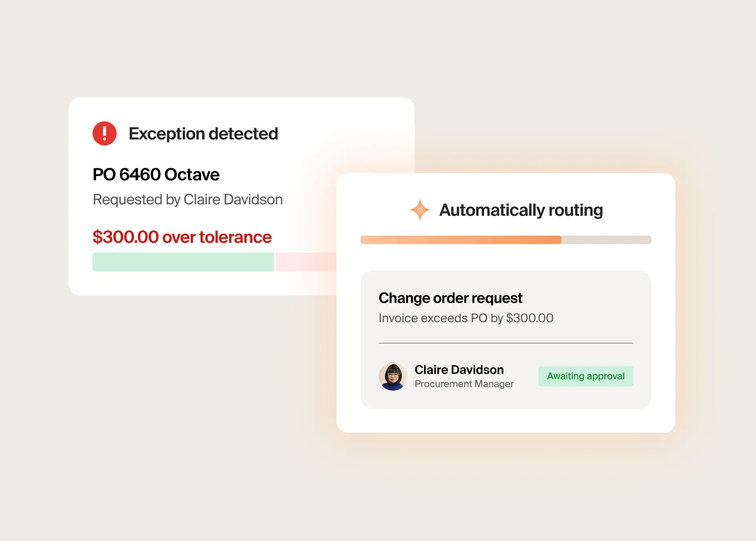Click the unfilled grey progress bar portion
Image resolution: width=756 pixels, height=541 pixels.
[x=606, y=240]
